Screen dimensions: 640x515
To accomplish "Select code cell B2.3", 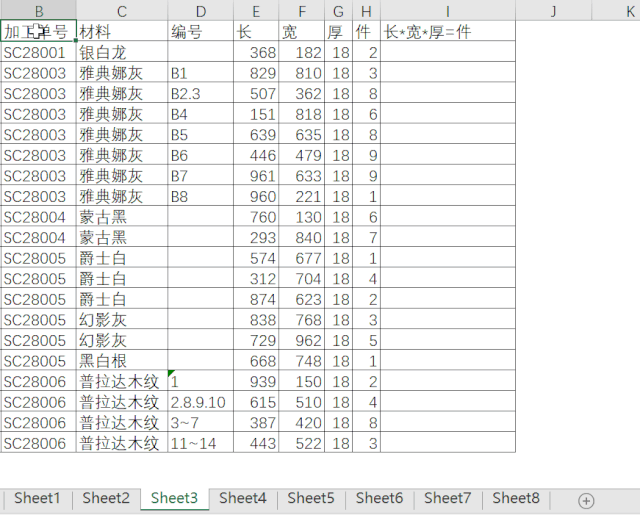I will pos(200,93).
